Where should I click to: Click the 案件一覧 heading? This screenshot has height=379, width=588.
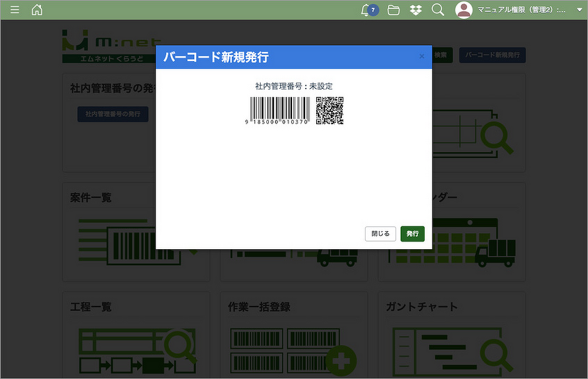click(91, 198)
